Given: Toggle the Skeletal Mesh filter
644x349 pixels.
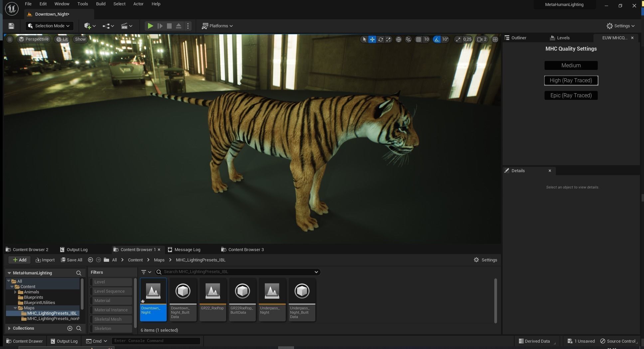Looking at the screenshot, I should coord(111,319).
